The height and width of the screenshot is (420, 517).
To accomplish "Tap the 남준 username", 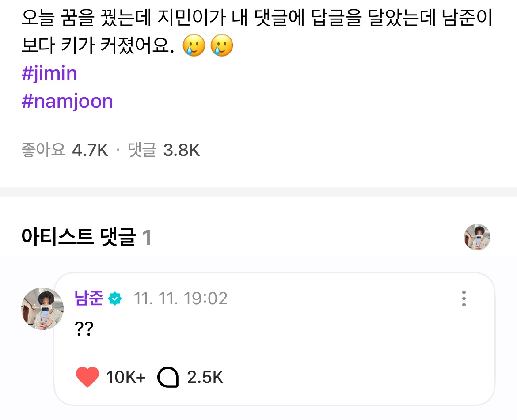I will pyautogui.click(x=89, y=299).
